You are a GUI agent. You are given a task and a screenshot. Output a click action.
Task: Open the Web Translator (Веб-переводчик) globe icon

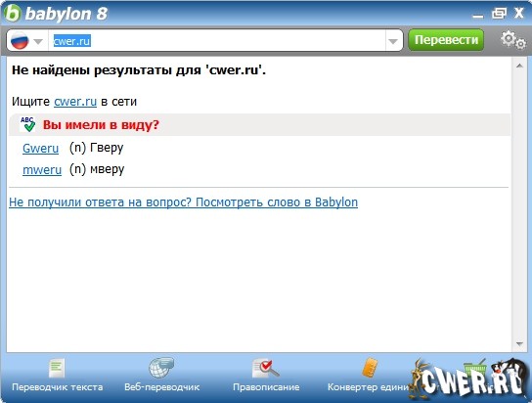tap(161, 368)
